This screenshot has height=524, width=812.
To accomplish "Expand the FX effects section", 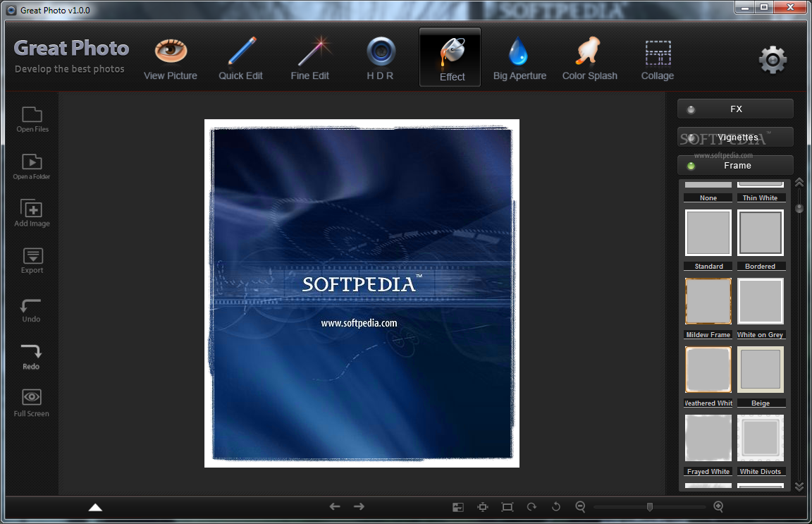I will click(735, 109).
